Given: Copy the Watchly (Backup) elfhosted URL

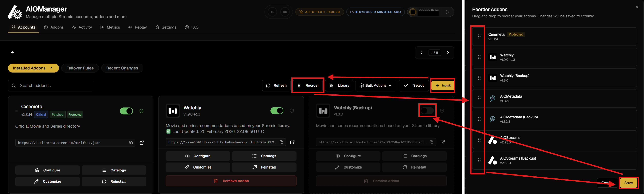Looking at the screenshot, I should click(x=431, y=142).
